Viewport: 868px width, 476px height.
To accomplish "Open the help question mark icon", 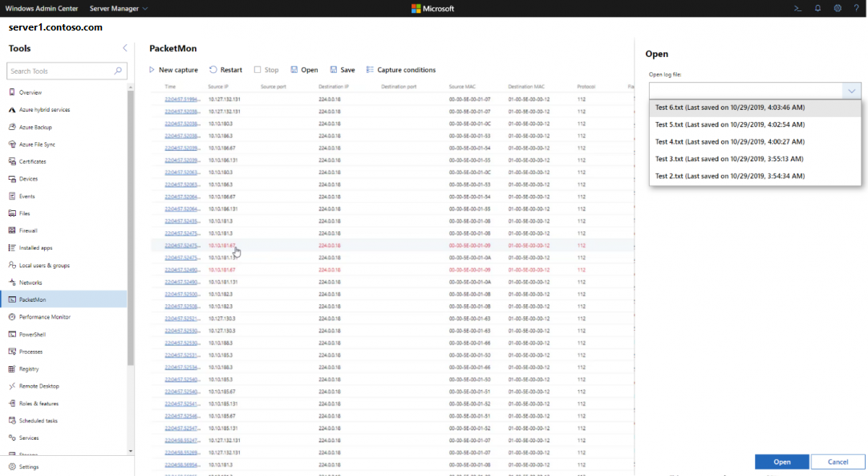I will pos(857,8).
